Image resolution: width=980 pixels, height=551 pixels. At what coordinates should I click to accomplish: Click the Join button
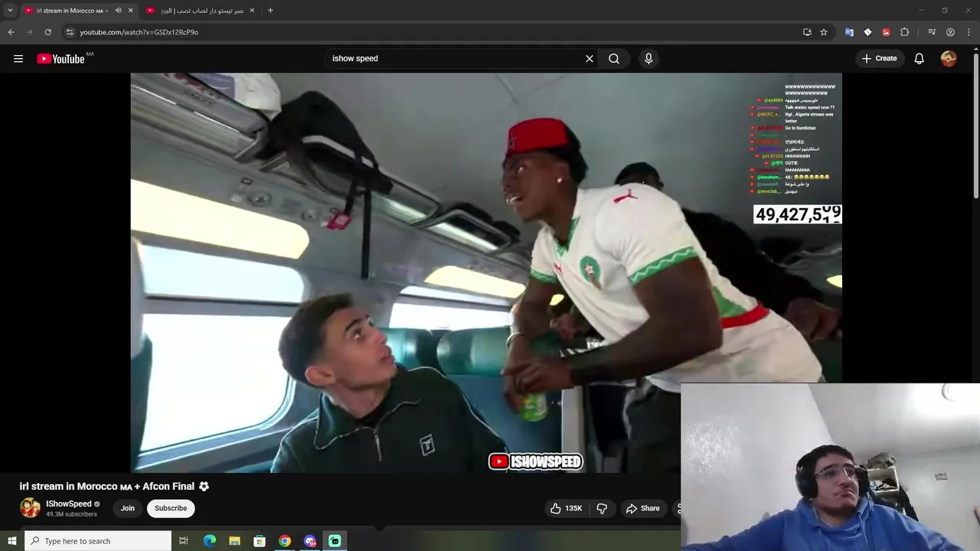(128, 508)
